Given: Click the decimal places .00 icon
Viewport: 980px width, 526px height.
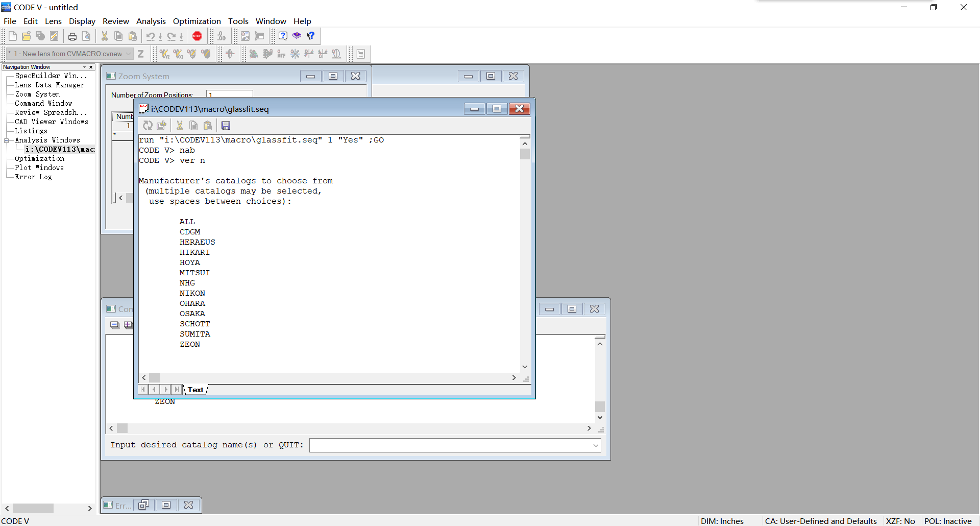Looking at the screenshot, I should coord(222,36).
